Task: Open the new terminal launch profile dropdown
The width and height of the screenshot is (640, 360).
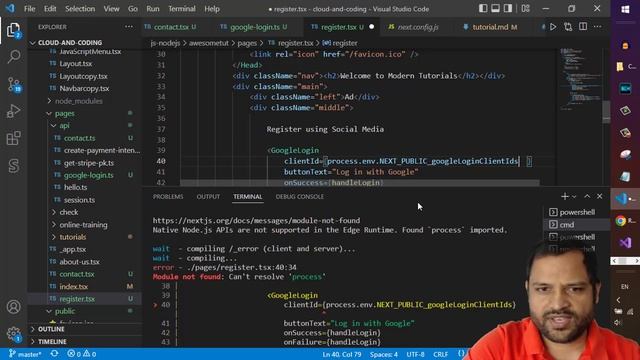Action: click(574, 197)
